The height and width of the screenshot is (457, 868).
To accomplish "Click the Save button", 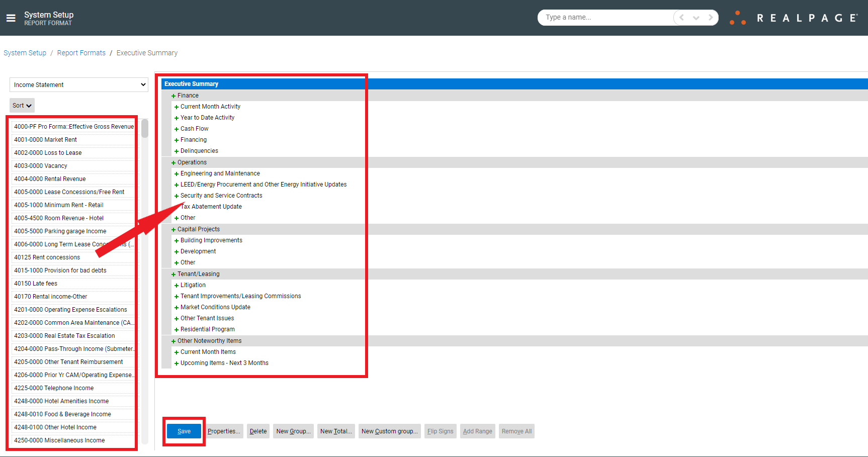I will pos(184,431).
